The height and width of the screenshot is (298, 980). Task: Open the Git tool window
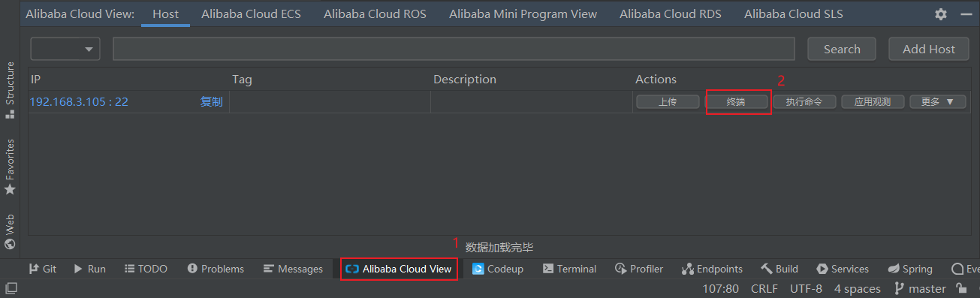point(43,269)
